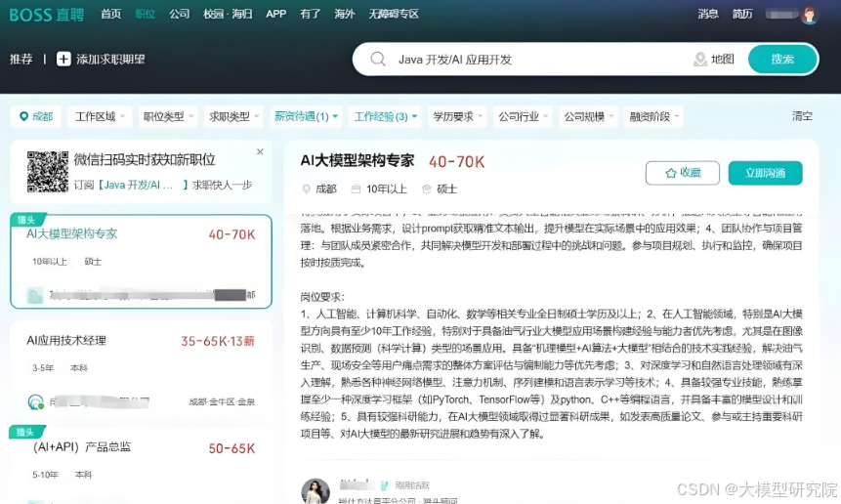Expand the 薪资待遇(1) dropdown
This screenshot has height=504, width=841.
pyautogui.click(x=306, y=116)
